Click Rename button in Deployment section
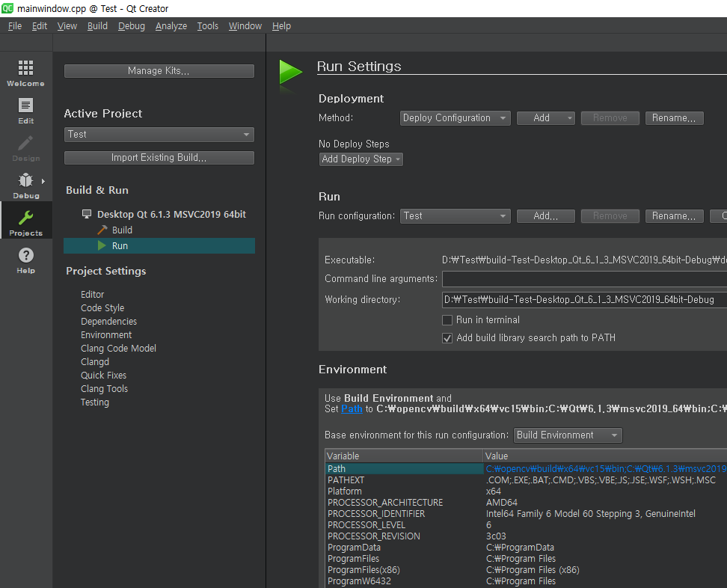Viewport: 727px width, 588px height. 674,117
